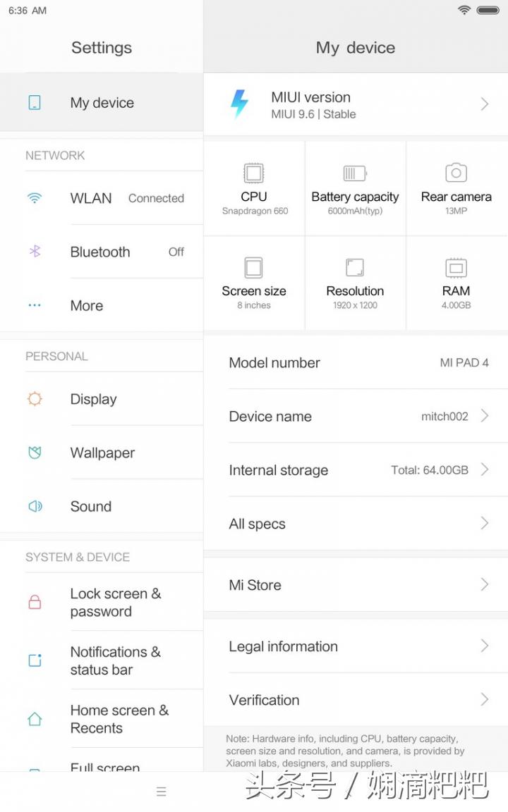Tap the Battery capacity icon
This screenshot has height=812, width=508.
point(355,173)
